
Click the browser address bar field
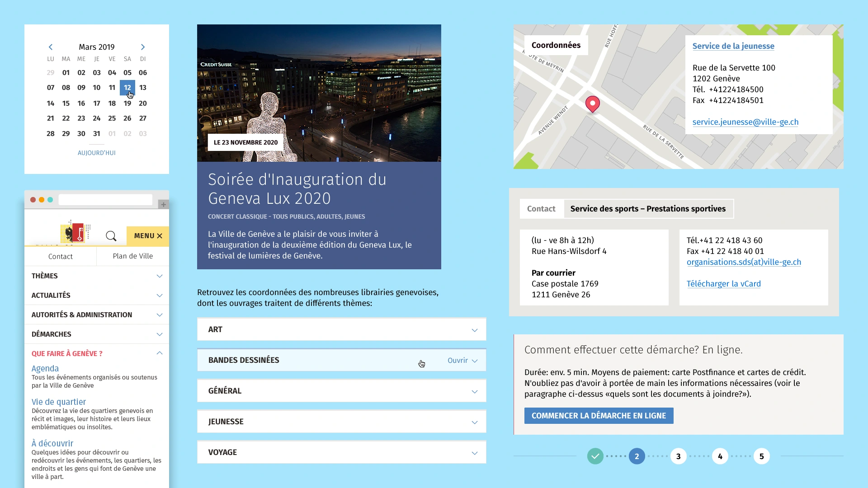(x=105, y=200)
